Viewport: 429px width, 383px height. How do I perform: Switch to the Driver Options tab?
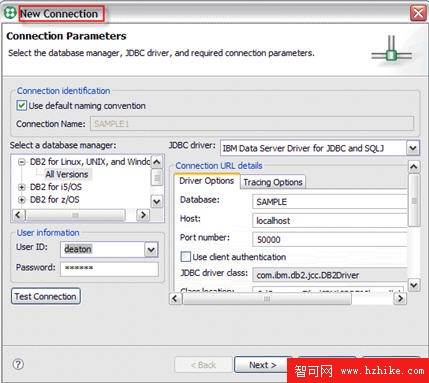[206, 181]
